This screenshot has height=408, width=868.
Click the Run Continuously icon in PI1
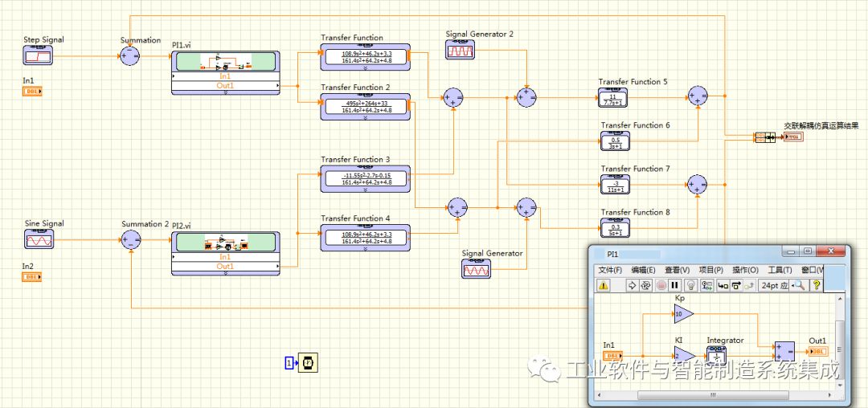(x=645, y=285)
